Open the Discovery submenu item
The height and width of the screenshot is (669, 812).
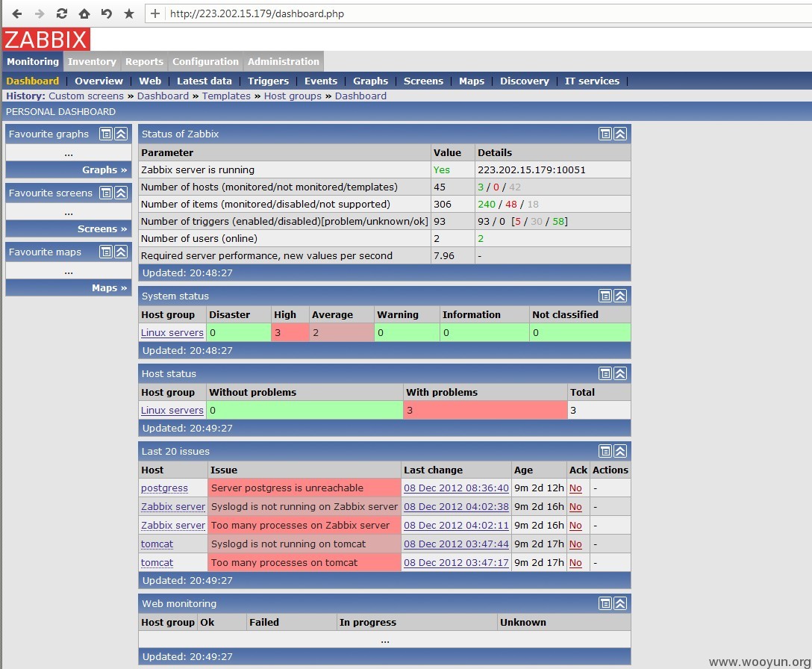[524, 81]
